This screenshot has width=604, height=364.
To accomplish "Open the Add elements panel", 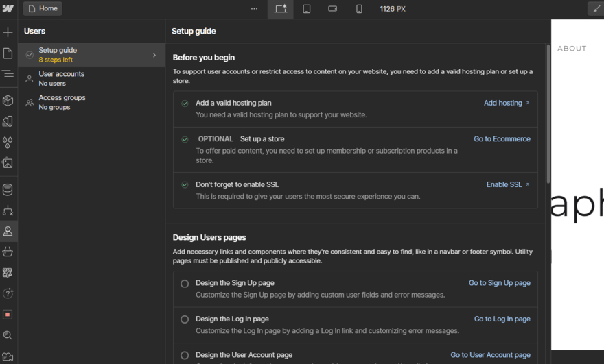I will [x=8, y=32].
